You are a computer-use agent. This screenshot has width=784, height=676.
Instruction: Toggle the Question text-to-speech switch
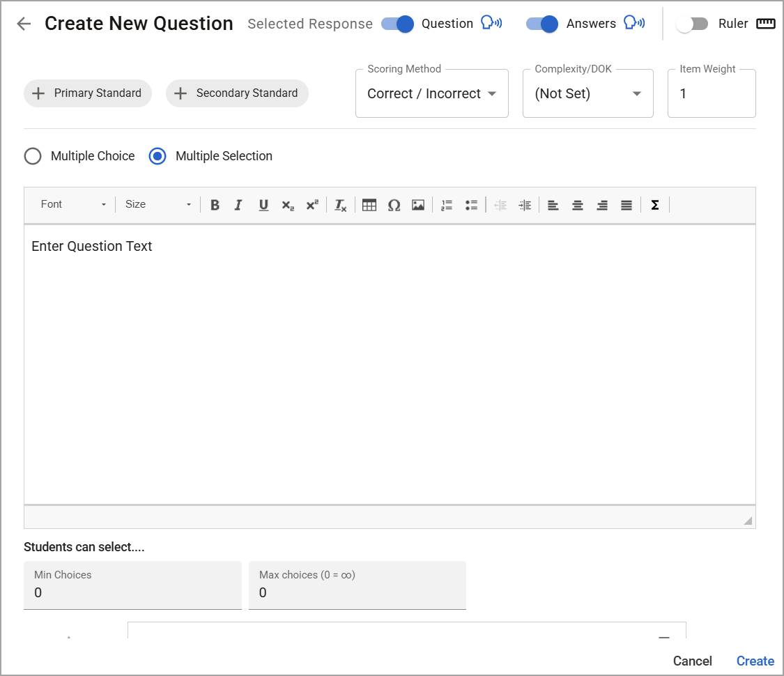[x=397, y=24]
